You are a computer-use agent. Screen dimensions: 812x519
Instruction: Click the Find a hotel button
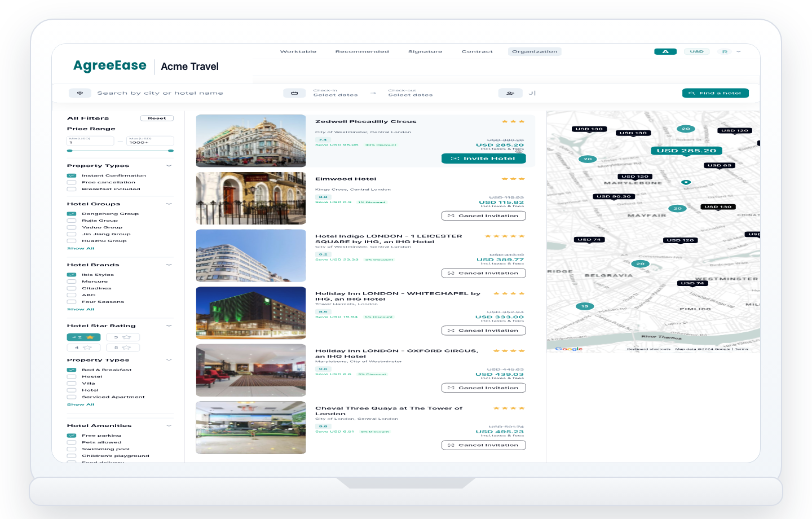click(716, 93)
